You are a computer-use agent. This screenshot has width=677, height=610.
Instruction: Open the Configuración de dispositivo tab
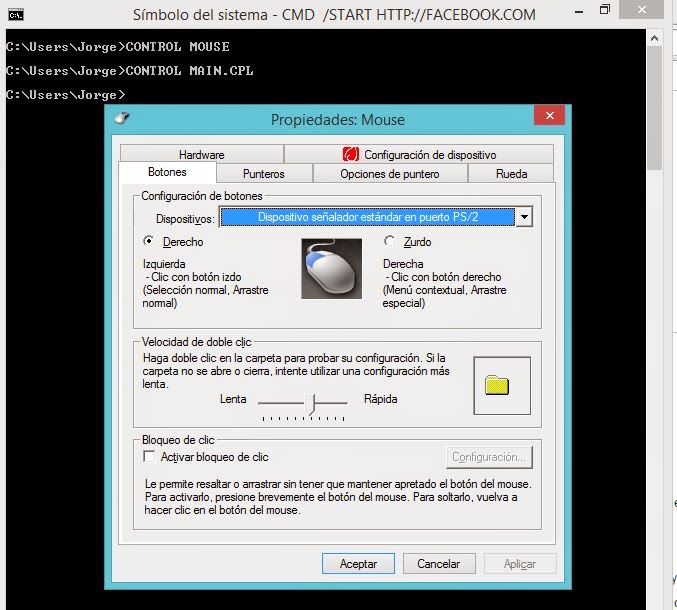click(419, 155)
